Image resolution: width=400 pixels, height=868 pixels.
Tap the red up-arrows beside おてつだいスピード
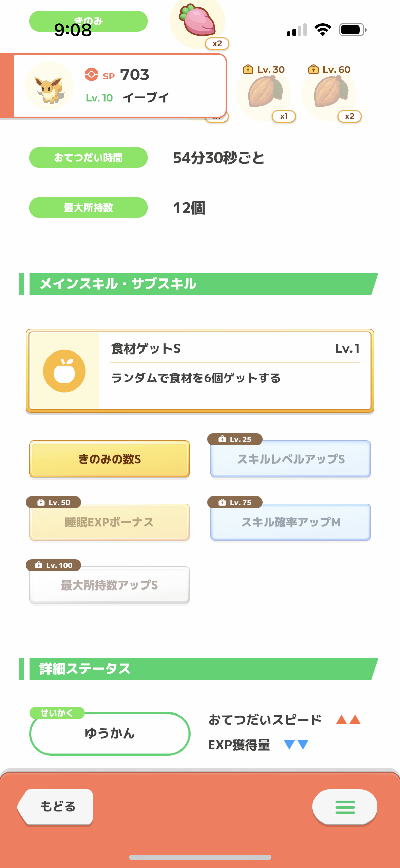[x=348, y=719]
